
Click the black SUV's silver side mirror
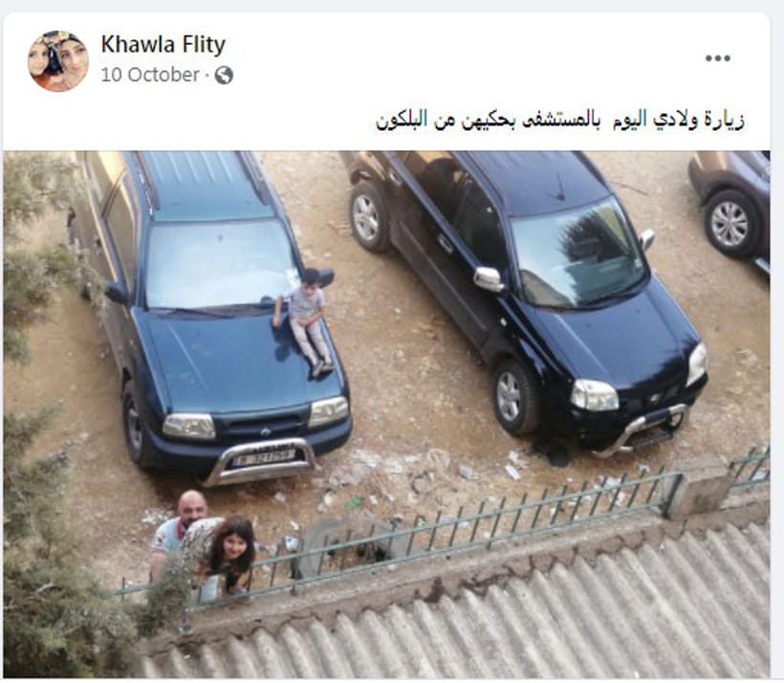(489, 279)
